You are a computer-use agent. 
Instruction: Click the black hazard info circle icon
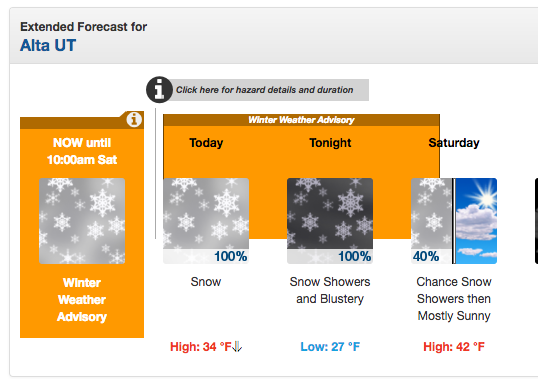(x=159, y=90)
